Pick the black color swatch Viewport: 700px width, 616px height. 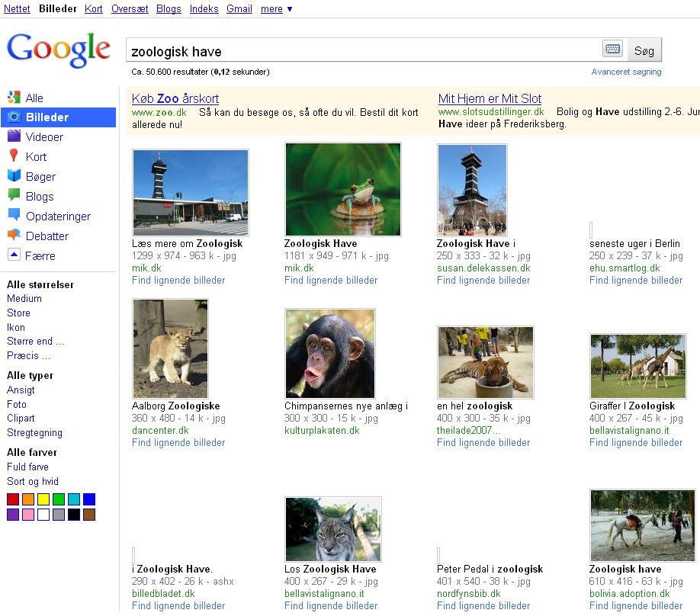pyautogui.click(x=74, y=515)
